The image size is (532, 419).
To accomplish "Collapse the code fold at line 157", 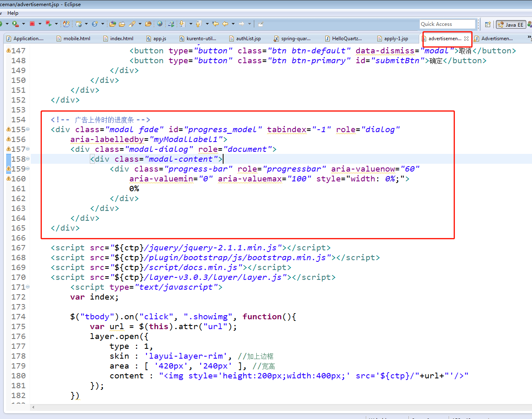I will click(27, 149).
